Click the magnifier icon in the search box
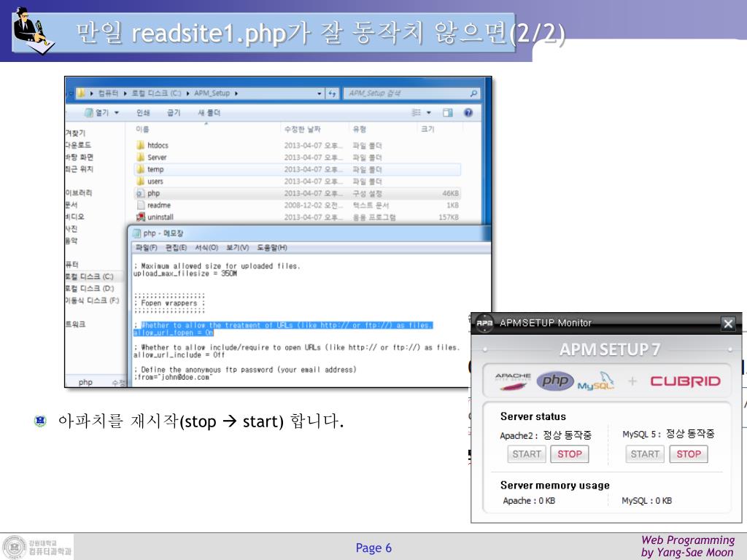This screenshot has height=560, width=747. click(x=473, y=93)
